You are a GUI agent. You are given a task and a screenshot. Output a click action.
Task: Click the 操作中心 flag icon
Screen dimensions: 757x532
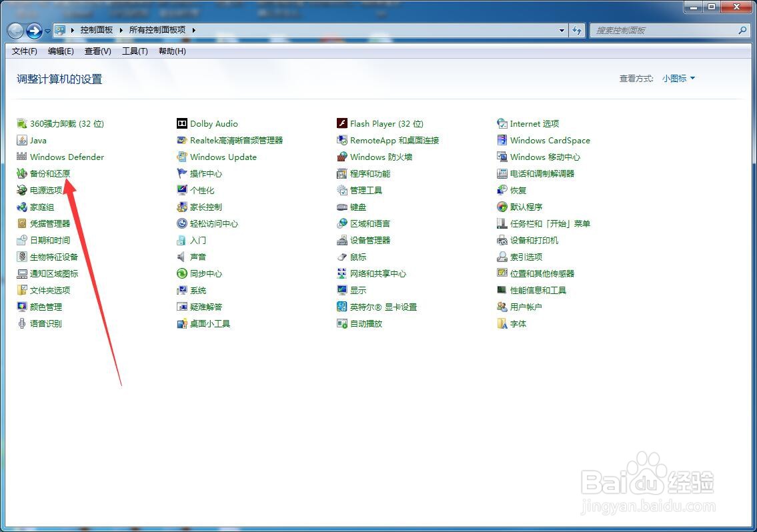click(182, 174)
